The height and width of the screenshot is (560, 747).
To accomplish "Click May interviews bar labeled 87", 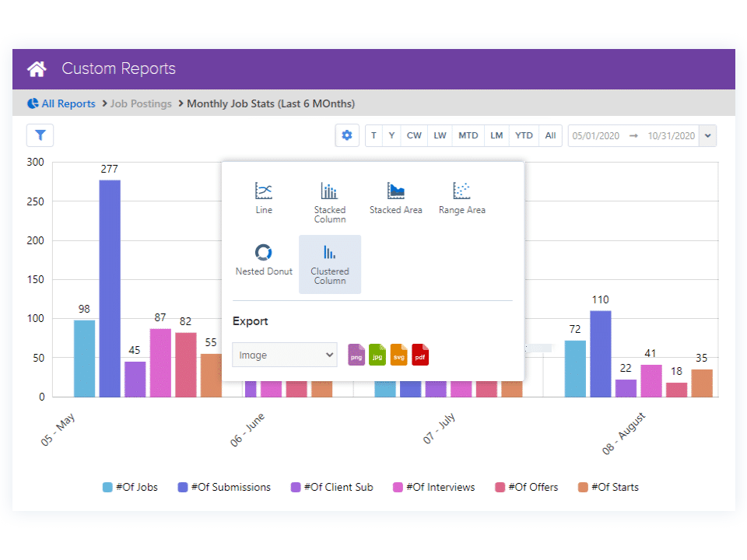I will [x=160, y=363].
